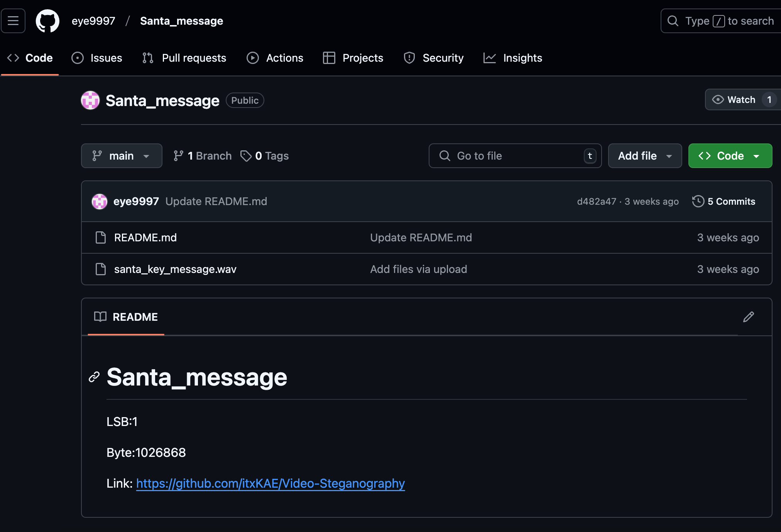Open the Actions tab
The height and width of the screenshot is (532, 781).
click(x=275, y=58)
